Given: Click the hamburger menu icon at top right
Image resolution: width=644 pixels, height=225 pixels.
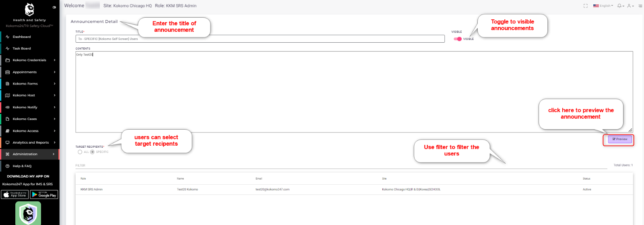Looking at the screenshot, I should (x=640, y=6).
